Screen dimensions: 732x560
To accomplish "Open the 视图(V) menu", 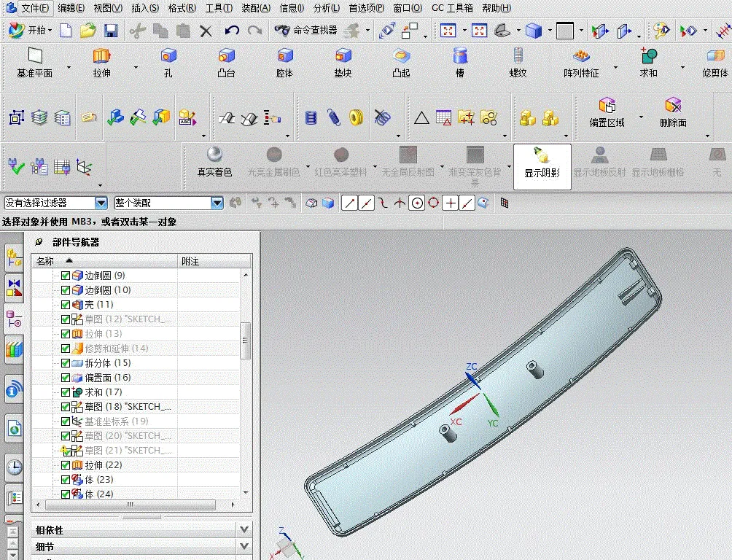I will pyautogui.click(x=108, y=8).
